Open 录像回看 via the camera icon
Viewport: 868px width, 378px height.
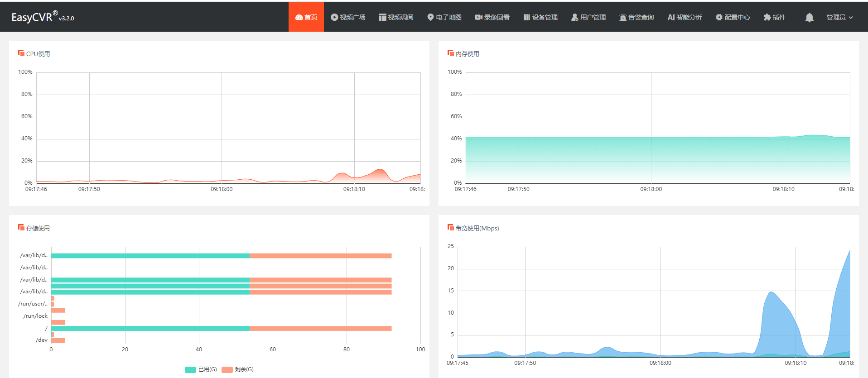478,17
